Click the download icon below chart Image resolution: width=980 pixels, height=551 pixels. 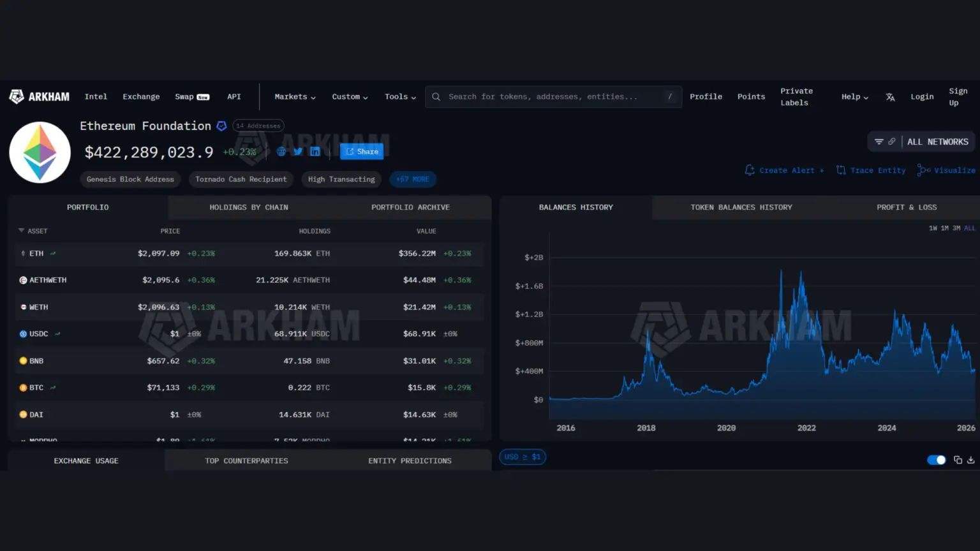pyautogui.click(x=970, y=460)
